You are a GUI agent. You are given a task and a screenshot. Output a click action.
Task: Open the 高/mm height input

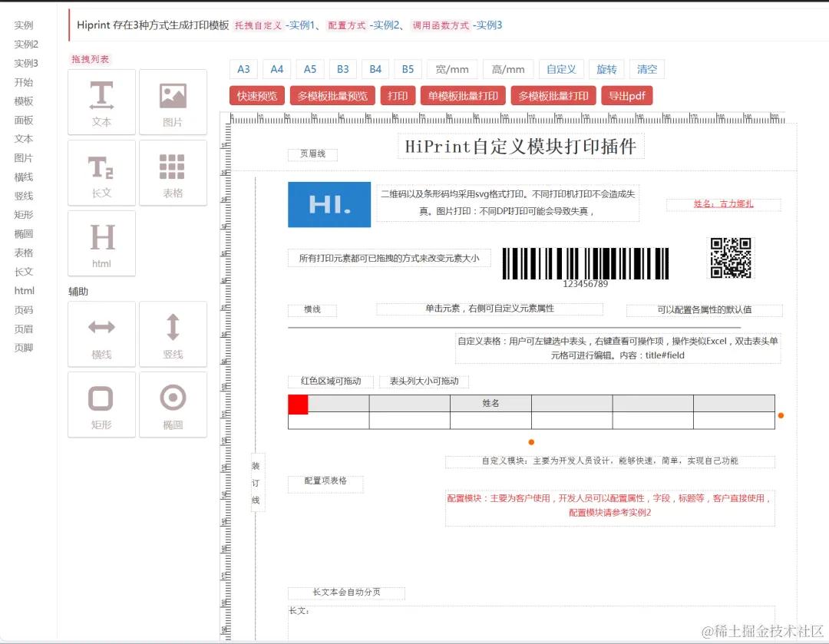[x=507, y=68]
